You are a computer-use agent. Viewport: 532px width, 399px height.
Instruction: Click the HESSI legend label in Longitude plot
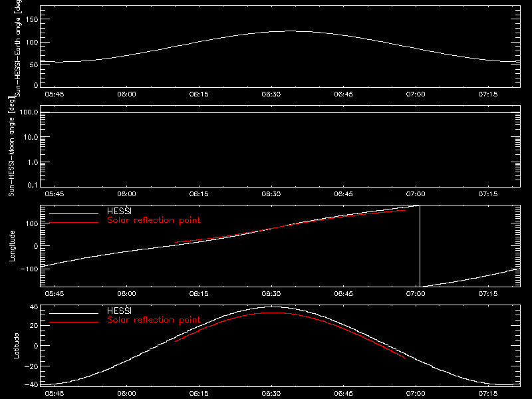pyautogui.click(x=119, y=211)
